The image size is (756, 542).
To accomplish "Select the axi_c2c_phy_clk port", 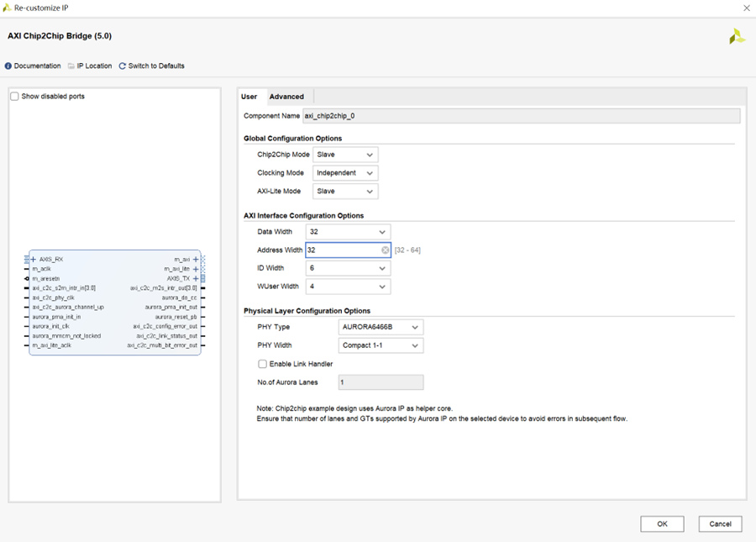I will tap(53, 297).
